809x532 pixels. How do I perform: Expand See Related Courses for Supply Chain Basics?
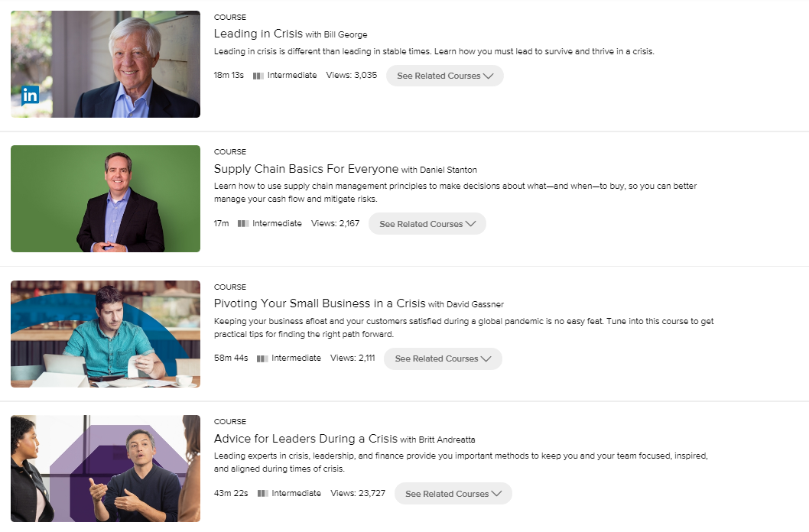(x=427, y=224)
